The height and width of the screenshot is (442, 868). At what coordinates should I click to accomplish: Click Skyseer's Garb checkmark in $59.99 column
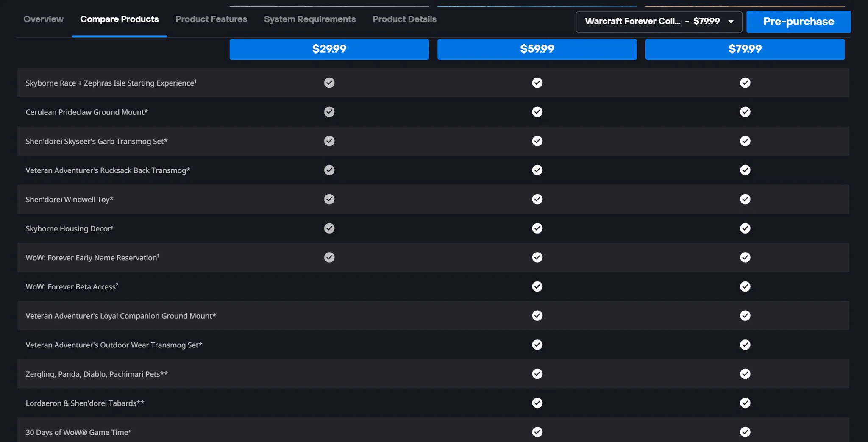[x=537, y=141]
